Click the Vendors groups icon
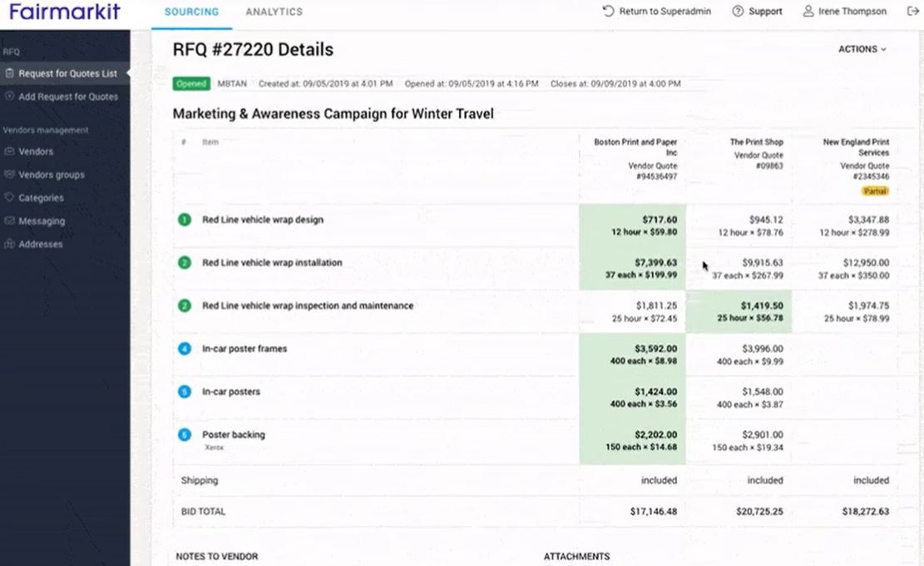 coord(12,175)
